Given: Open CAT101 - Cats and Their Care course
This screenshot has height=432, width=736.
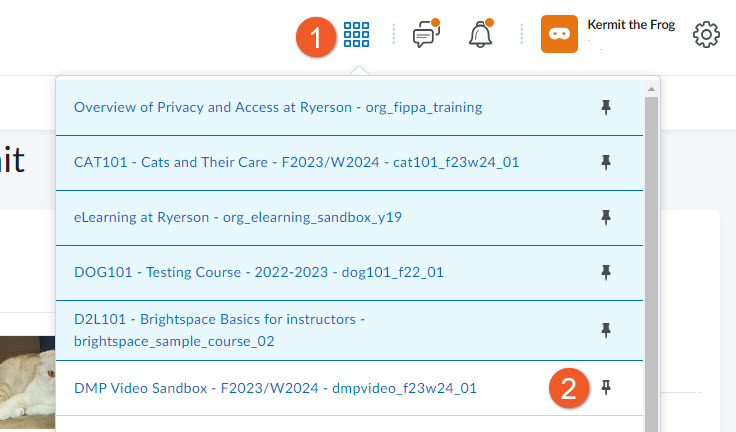Looking at the screenshot, I should coord(296,162).
